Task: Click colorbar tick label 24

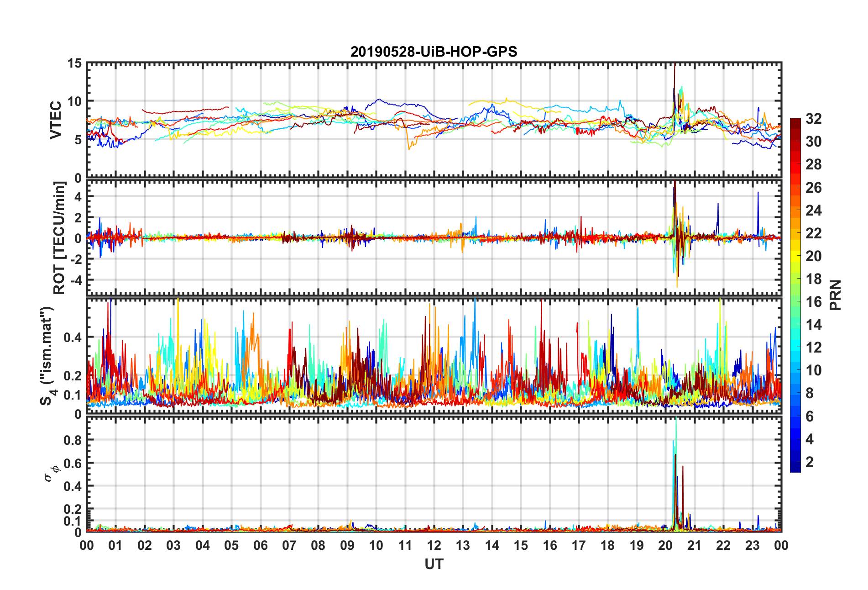Action: pos(813,211)
